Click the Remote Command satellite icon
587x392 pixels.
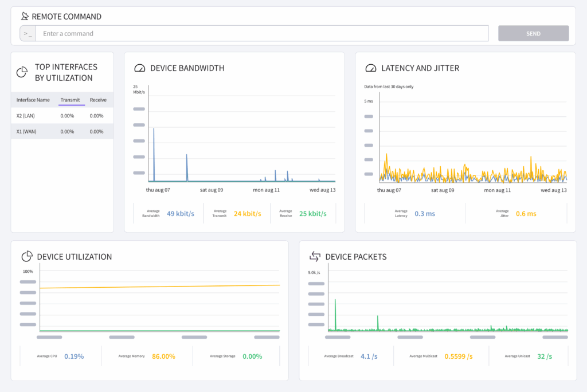(25, 16)
